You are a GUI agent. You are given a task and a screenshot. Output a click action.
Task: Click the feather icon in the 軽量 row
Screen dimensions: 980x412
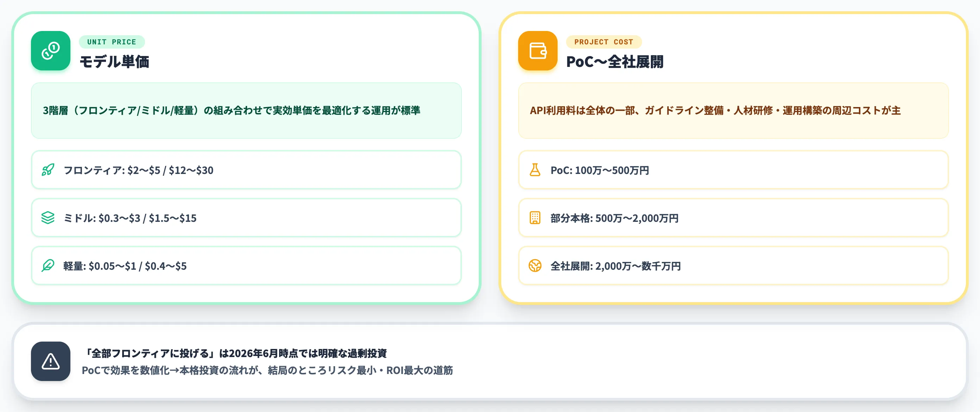click(48, 266)
